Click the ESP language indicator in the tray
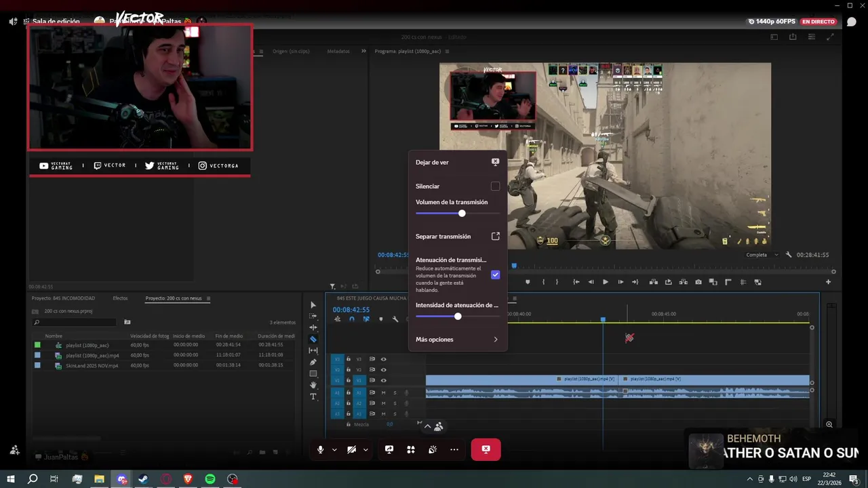 point(807,479)
